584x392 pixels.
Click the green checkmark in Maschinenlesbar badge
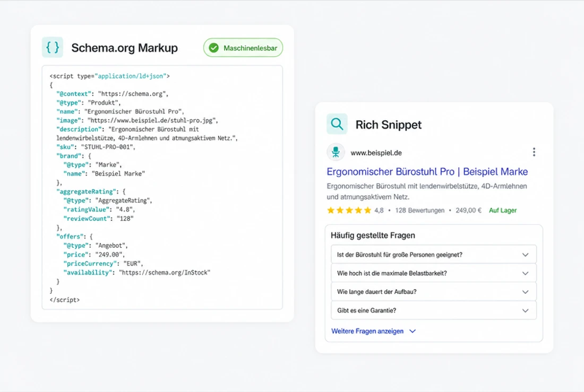click(x=214, y=48)
